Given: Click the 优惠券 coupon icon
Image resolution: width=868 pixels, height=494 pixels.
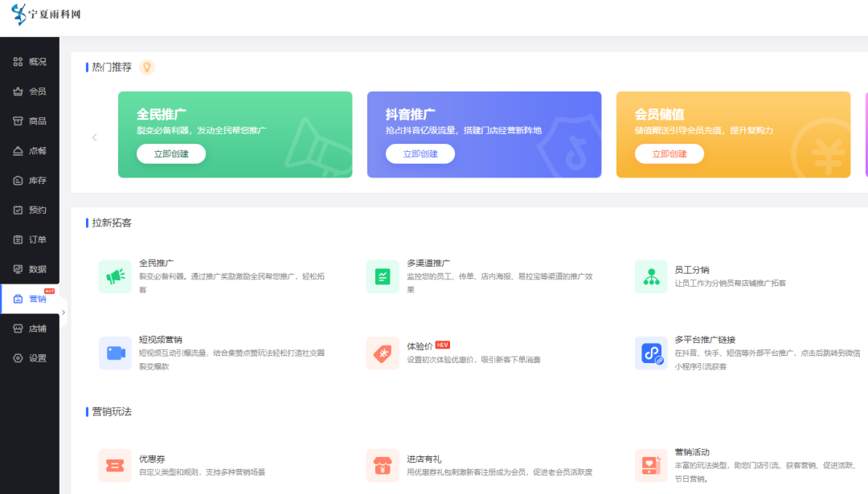Looking at the screenshot, I should [x=115, y=465].
